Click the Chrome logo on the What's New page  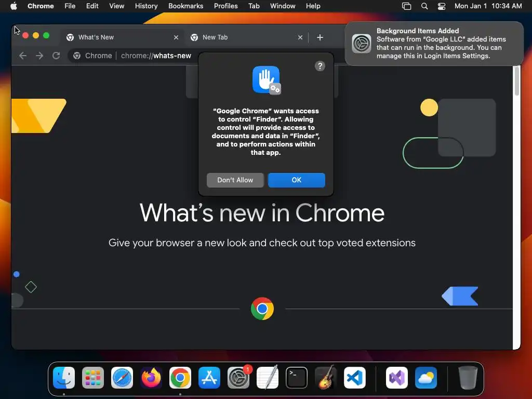[262, 309]
